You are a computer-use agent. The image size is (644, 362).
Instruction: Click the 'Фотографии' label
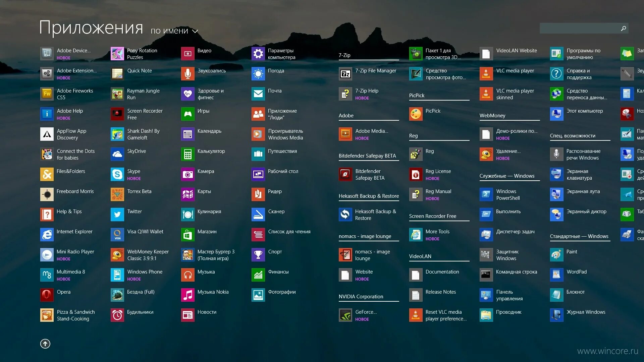pos(282,292)
